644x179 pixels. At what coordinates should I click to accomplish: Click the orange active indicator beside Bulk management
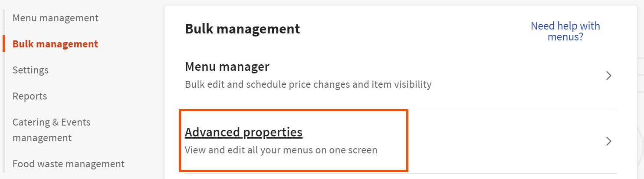coord(3,44)
